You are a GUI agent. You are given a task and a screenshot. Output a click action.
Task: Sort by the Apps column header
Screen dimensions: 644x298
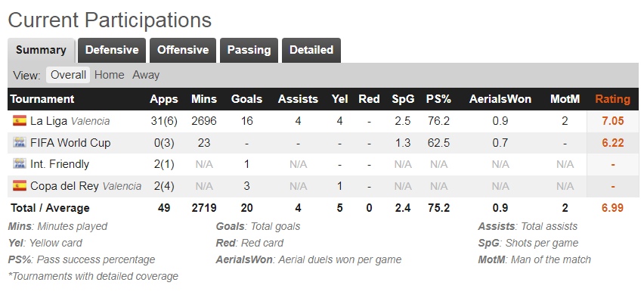[164, 99]
